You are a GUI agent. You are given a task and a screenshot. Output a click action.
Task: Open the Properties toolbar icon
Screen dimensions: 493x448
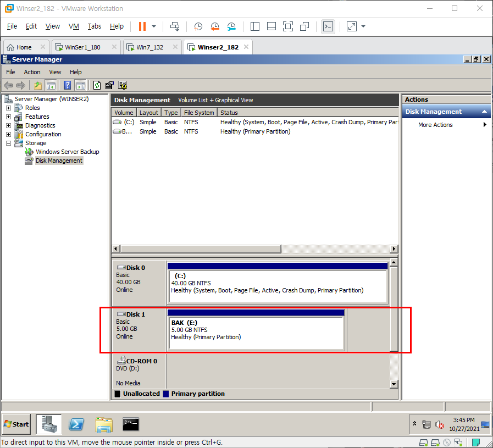[109, 85]
